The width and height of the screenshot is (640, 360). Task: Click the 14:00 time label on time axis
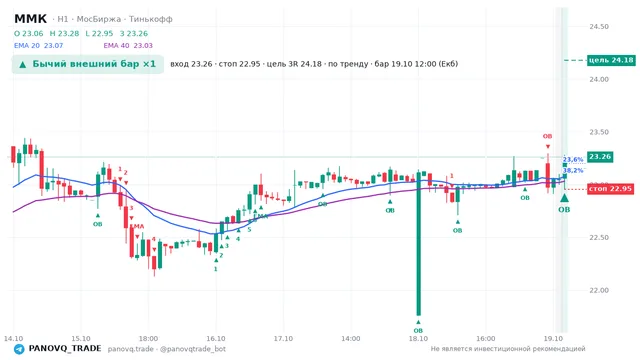(x=351, y=338)
